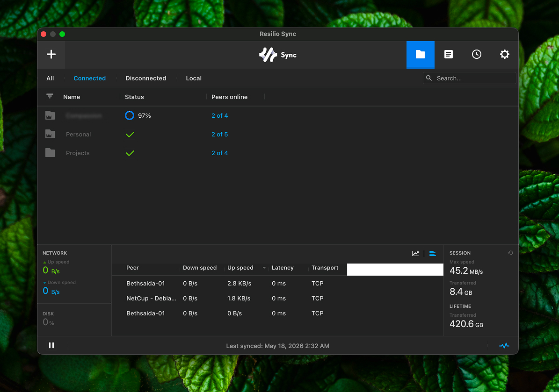Click the 1.8 KB/s up speed value
This screenshot has width=559, height=392.
239,299
